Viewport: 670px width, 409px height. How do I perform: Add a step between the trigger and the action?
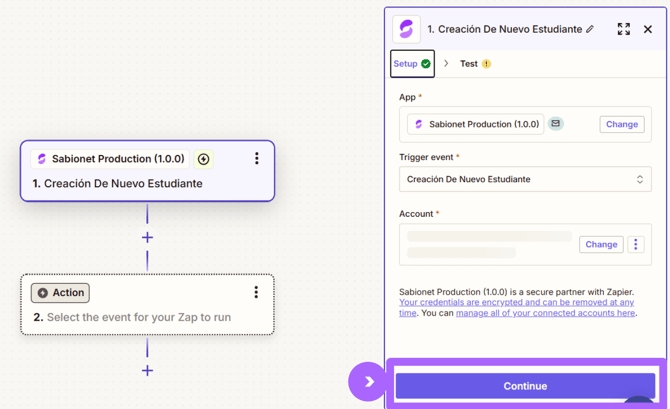(147, 237)
